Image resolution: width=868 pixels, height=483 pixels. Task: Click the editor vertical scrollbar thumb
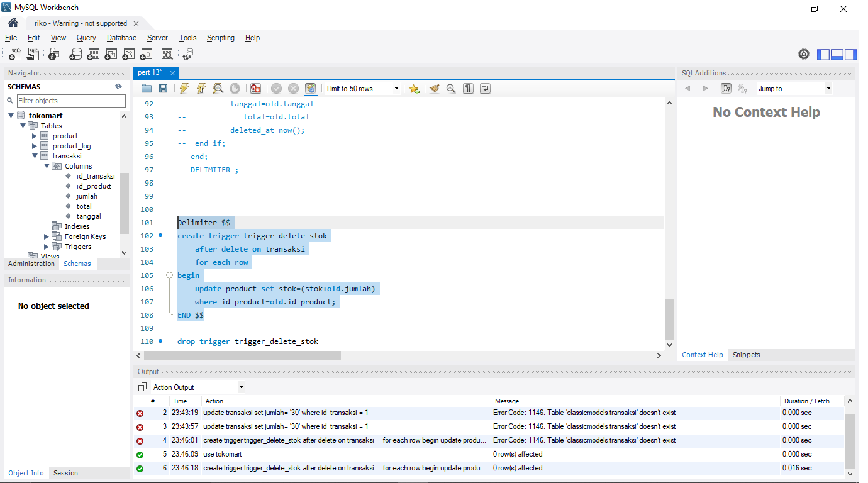click(669, 319)
